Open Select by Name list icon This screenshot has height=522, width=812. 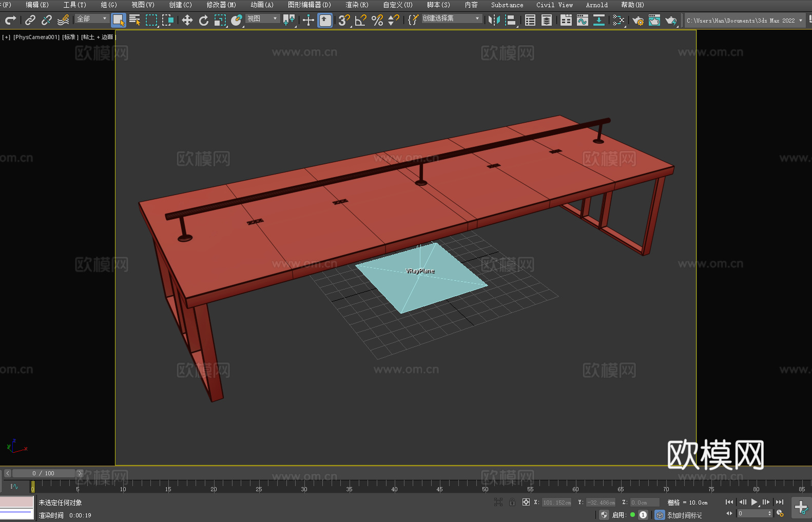[135, 20]
